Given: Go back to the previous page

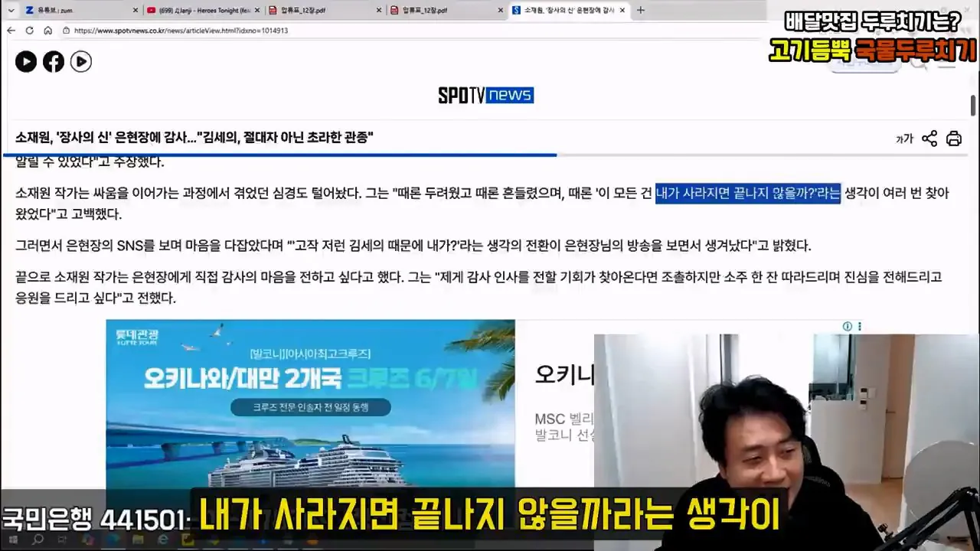Looking at the screenshot, I should (11, 31).
